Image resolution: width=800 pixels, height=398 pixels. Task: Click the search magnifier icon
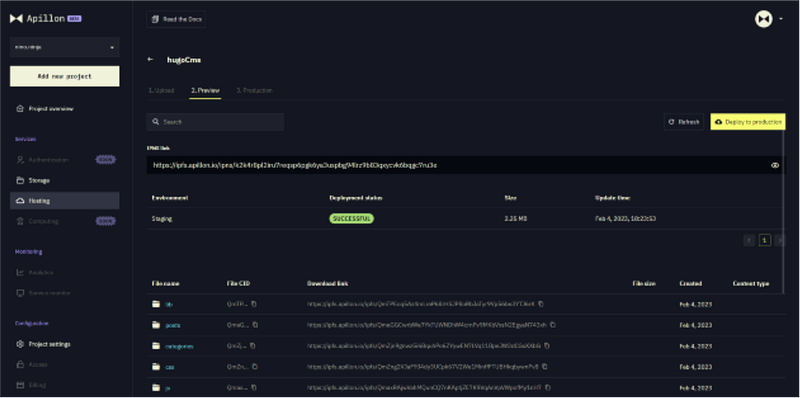pyautogui.click(x=156, y=122)
